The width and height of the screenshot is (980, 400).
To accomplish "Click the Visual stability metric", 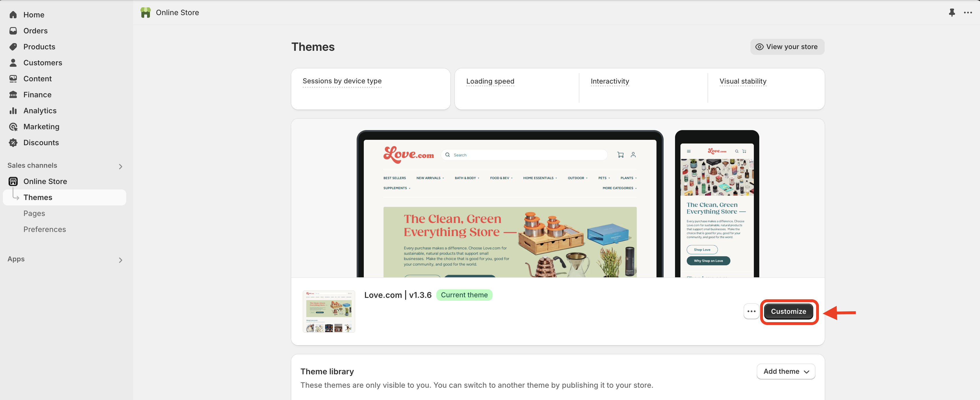I will 743,81.
